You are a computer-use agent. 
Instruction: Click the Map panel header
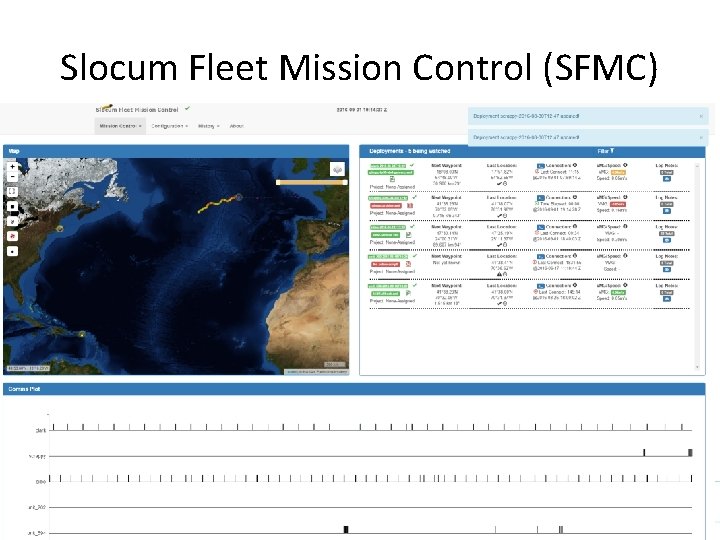click(x=176, y=151)
